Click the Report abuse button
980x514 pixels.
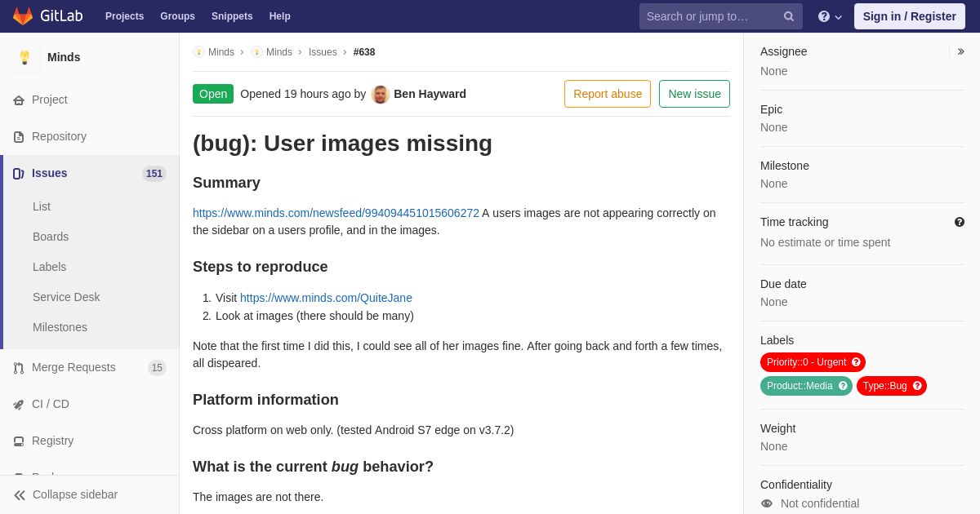click(608, 94)
